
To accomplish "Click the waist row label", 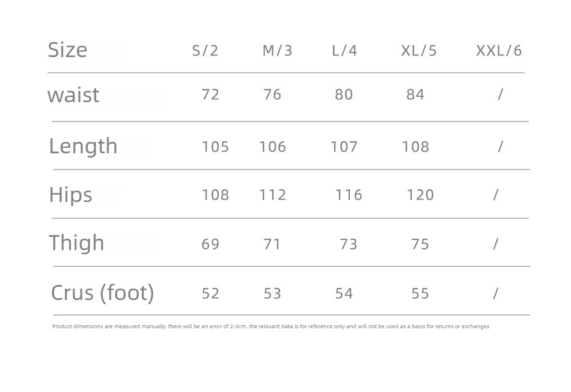I will coord(73,96).
